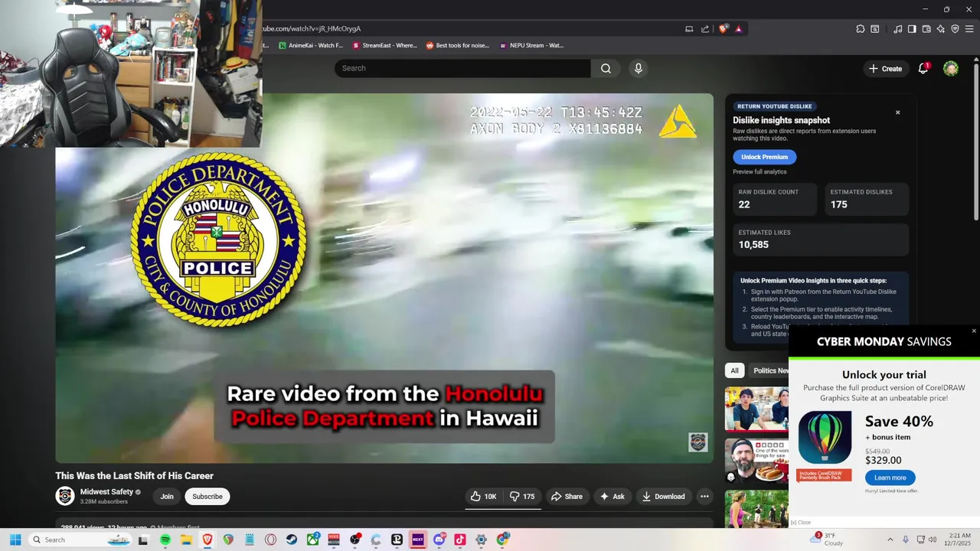Open the Windows Start menu
Image resolution: width=980 pixels, height=551 pixels.
coord(15,540)
